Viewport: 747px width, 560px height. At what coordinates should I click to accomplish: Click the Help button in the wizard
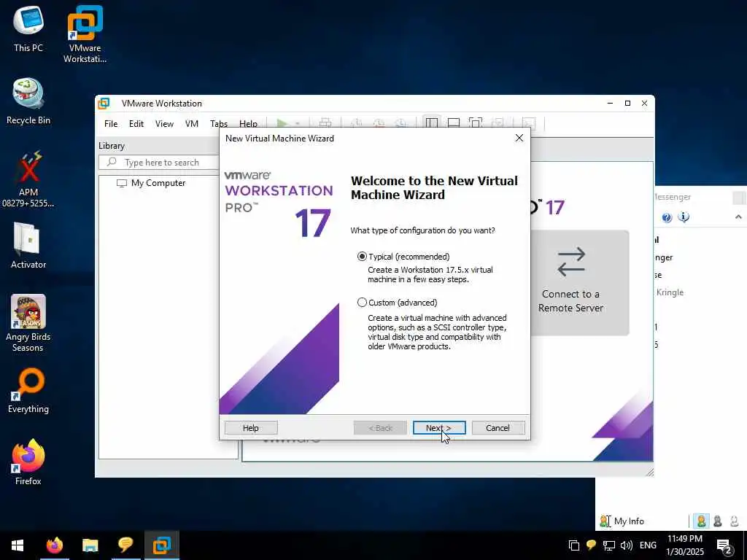(x=251, y=427)
